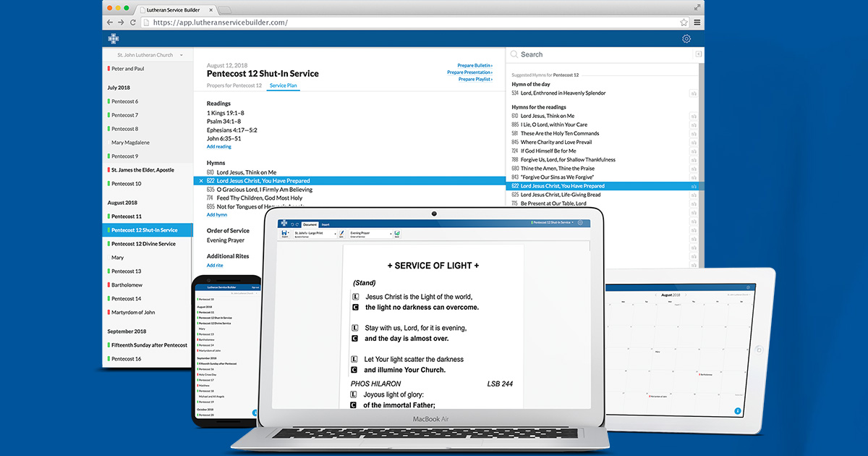Collapse the hymn search panel
Image resolution: width=868 pixels, height=456 pixels.
coord(698,54)
